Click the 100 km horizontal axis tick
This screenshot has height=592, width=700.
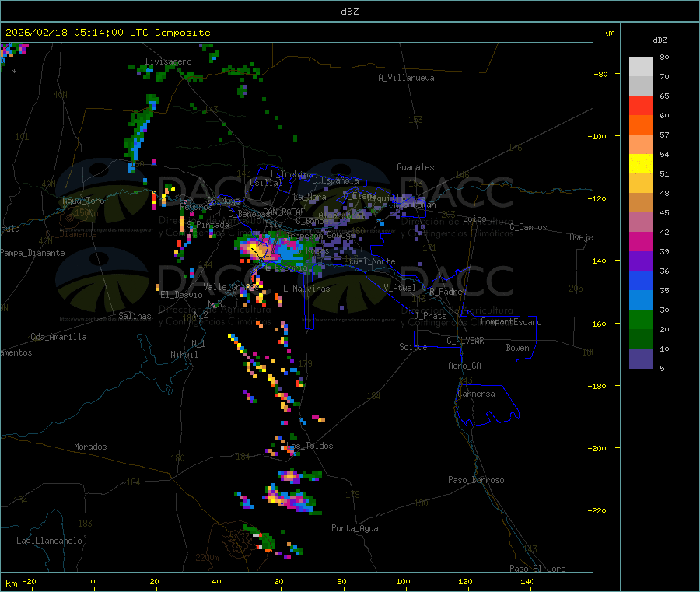403,581
